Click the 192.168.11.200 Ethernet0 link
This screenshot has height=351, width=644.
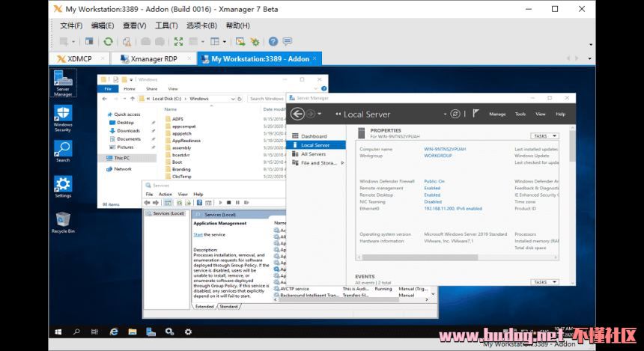(453, 209)
